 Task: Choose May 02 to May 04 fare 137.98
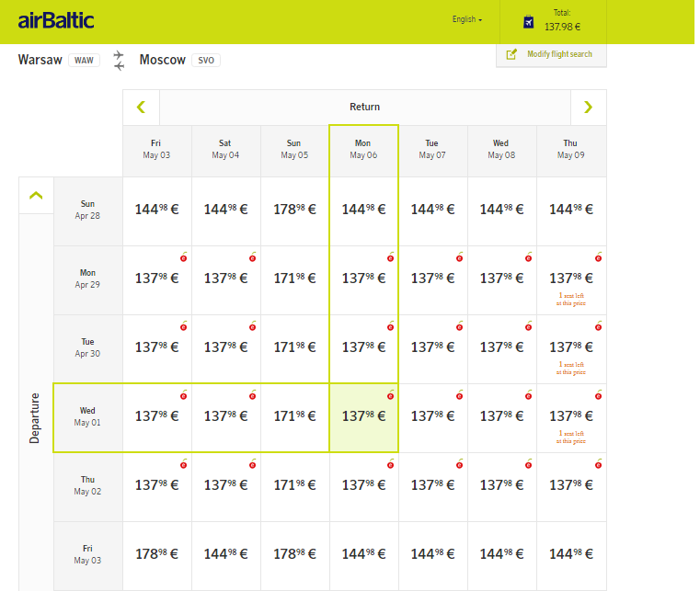(x=226, y=486)
